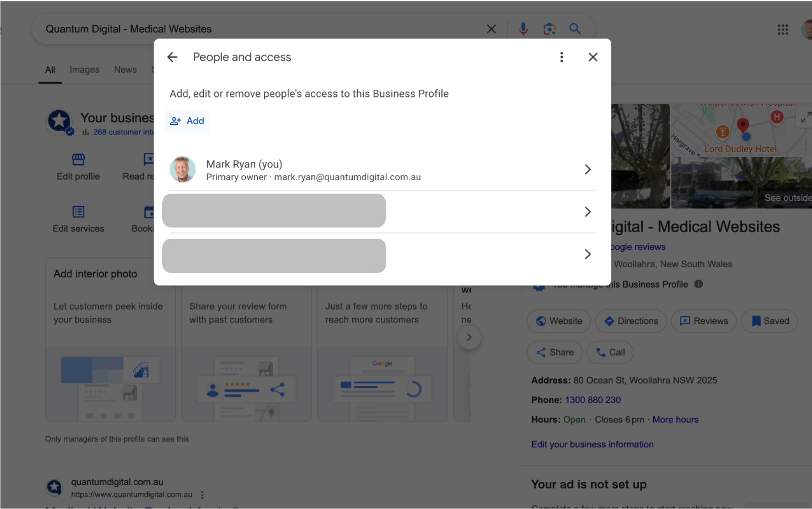
Task: Click the Call button
Action: (610, 352)
